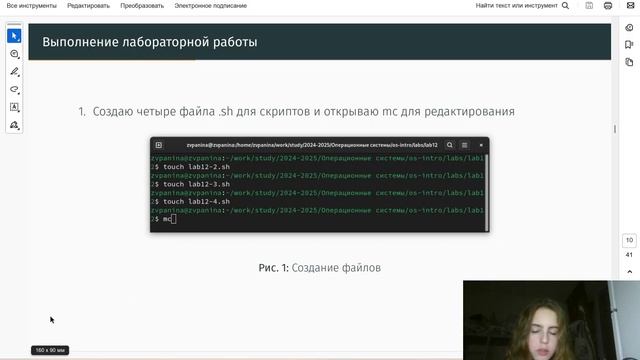Click the new tab icon in terminal titlebar
Viewport: 640px width, 360px height.
point(159,145)
